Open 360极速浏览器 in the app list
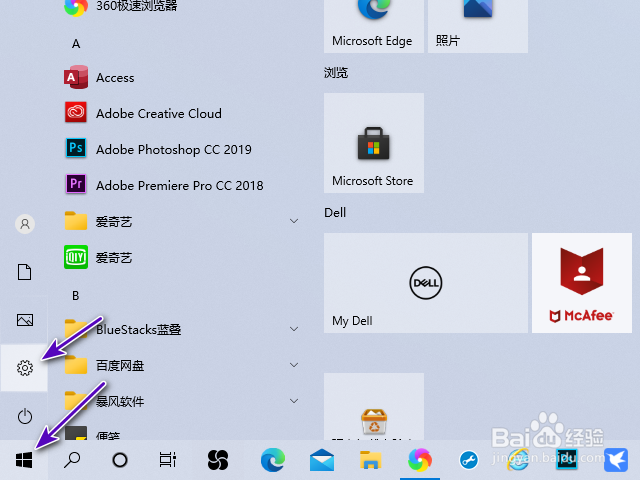Screen dimensions: 640x480 pos(180,6)
